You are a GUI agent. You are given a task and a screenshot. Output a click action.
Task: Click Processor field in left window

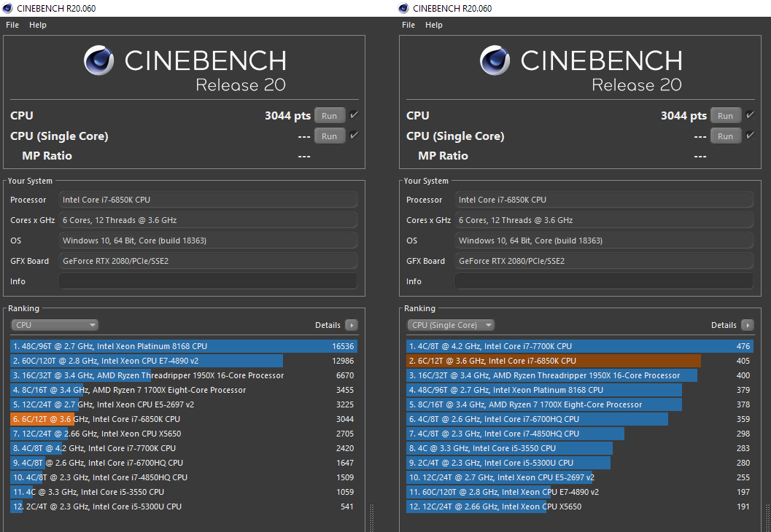tap(208, 200)
